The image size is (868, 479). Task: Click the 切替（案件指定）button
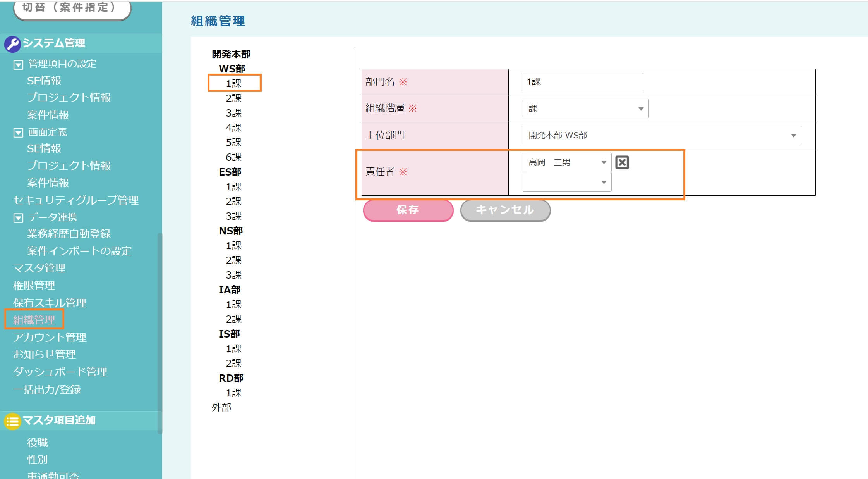click(72, 9)
